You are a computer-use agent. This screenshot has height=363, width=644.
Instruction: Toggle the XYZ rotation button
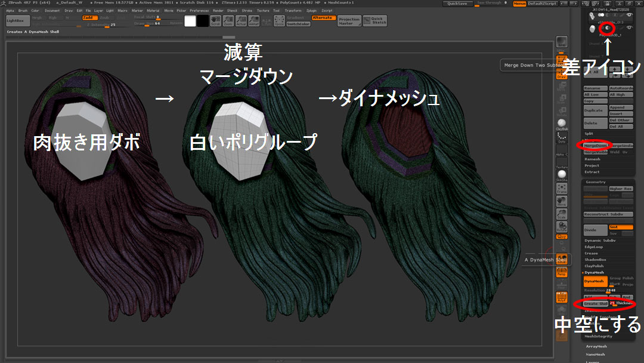(x=562, y=237)
